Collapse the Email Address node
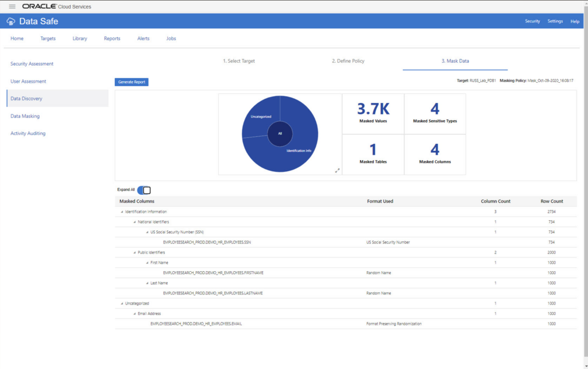The image size is (588, 369). [134, 313]
